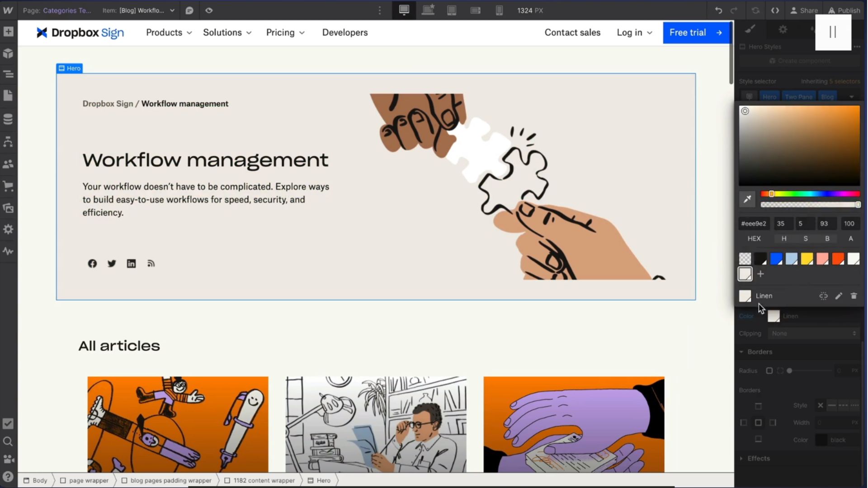
Task: Delete the Linen swatch with trash icon
Action: [854, 296]
